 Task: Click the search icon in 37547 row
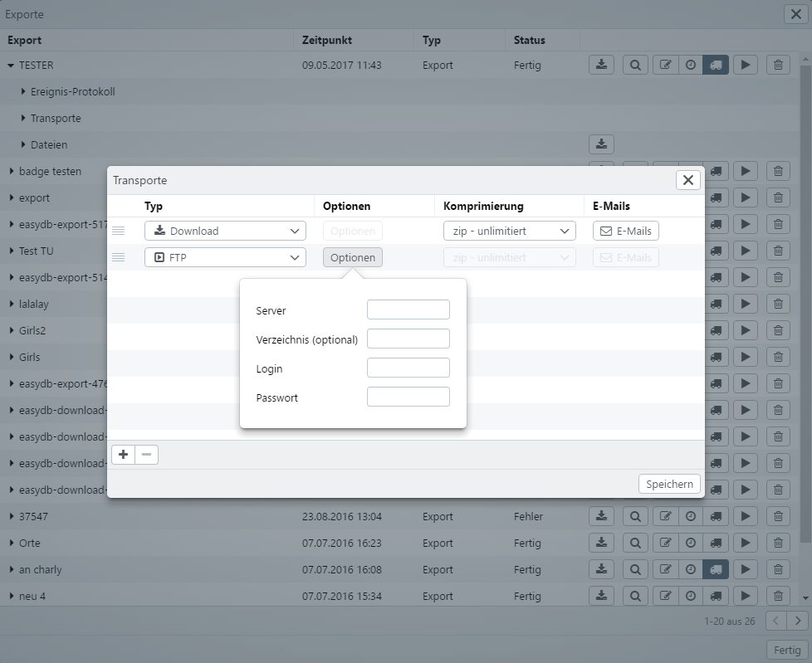click(x=635, y=516)
